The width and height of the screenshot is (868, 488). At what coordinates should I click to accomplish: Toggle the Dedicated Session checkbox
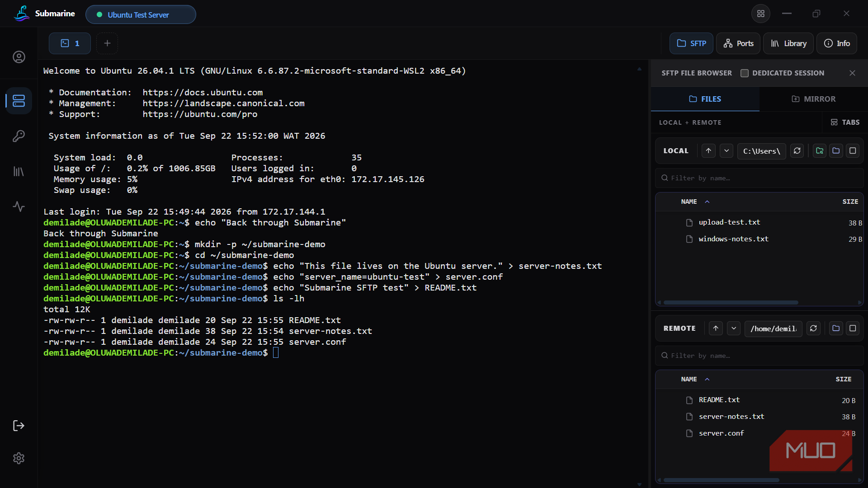(x=745, y=73)
